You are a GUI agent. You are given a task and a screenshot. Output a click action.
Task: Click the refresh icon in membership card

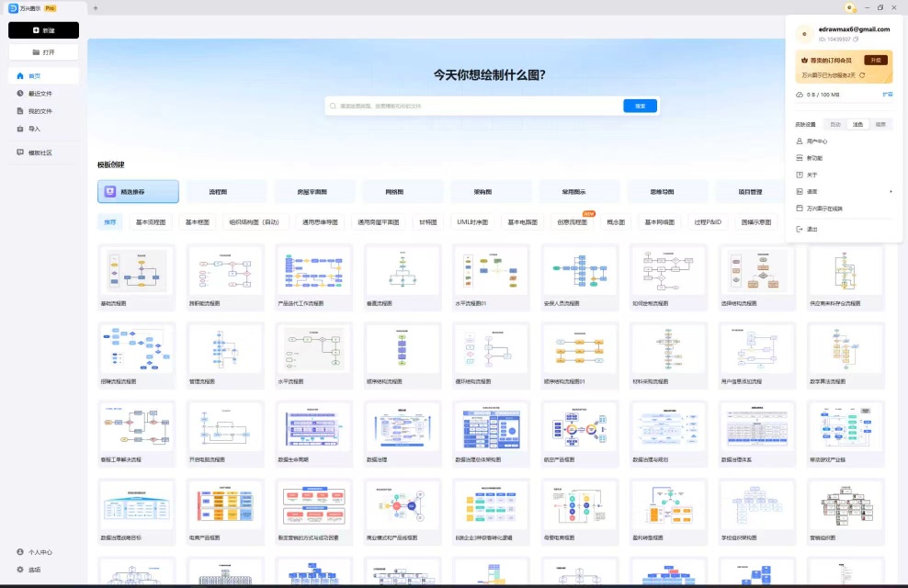click(862, 75)
